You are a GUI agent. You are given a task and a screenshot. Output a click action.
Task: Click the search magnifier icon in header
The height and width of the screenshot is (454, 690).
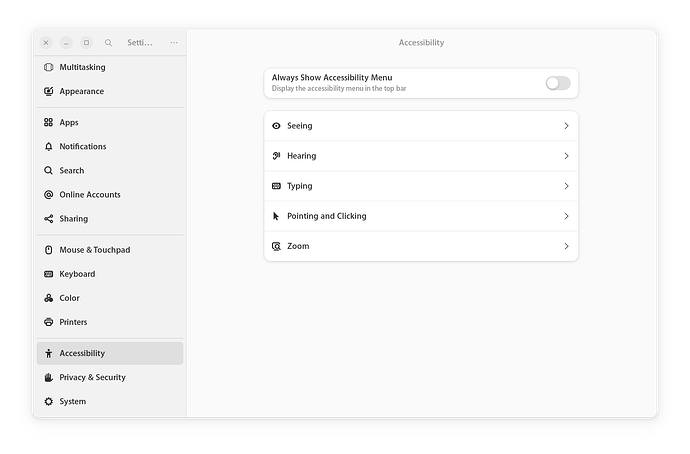tap(108, 43)
